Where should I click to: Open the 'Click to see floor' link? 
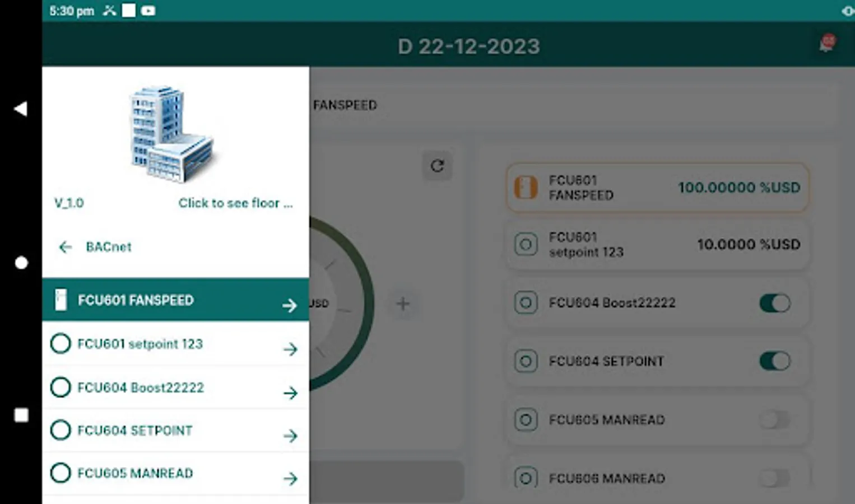click(x=236, y=203)
